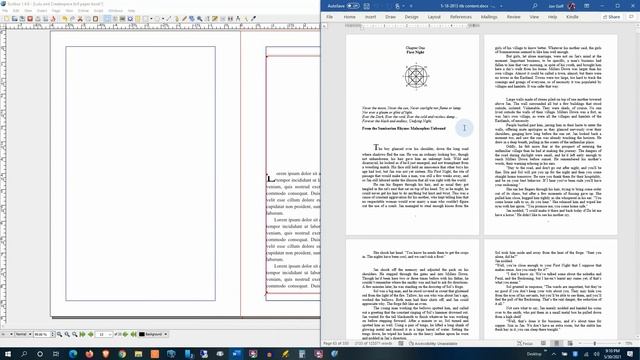The image size is (640, 360).
Task: Click the Word search magnifier icon
Action: [x=534, y=6]
